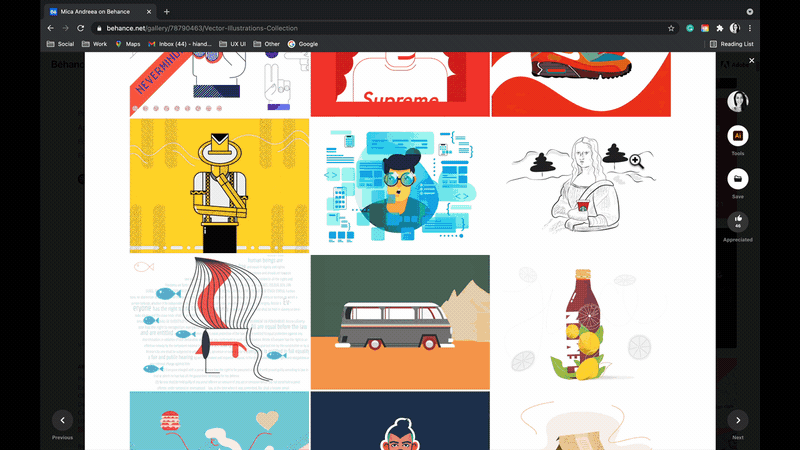The width and height of the screenshot is (800, 450).
Task: Click the browser forward arrow
Action: [65, 28]
